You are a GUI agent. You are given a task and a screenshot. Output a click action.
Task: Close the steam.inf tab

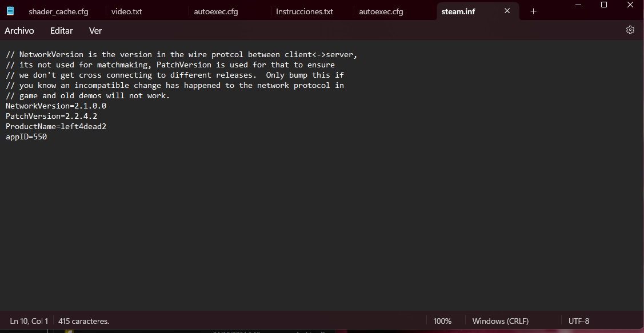tap(507, 11)
